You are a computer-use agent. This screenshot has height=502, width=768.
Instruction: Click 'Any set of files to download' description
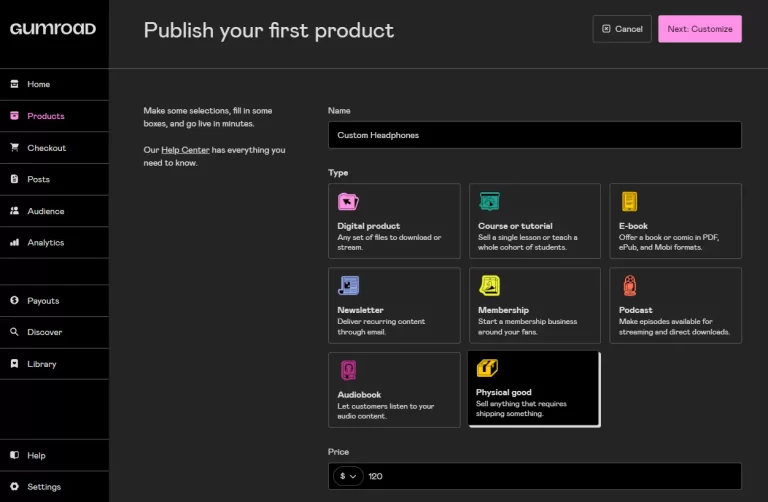(x=389, y=242)
